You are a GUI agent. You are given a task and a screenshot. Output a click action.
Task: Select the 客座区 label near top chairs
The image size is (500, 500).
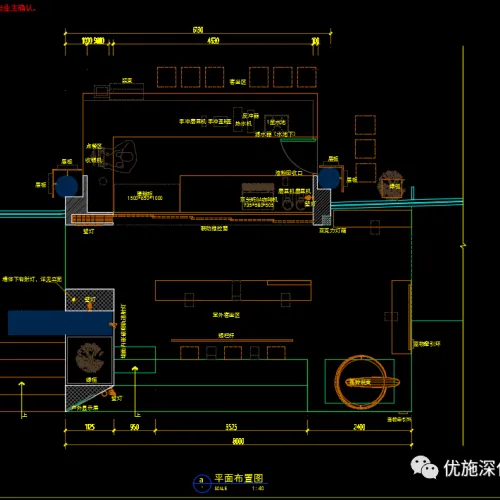[x=238, y=82]
